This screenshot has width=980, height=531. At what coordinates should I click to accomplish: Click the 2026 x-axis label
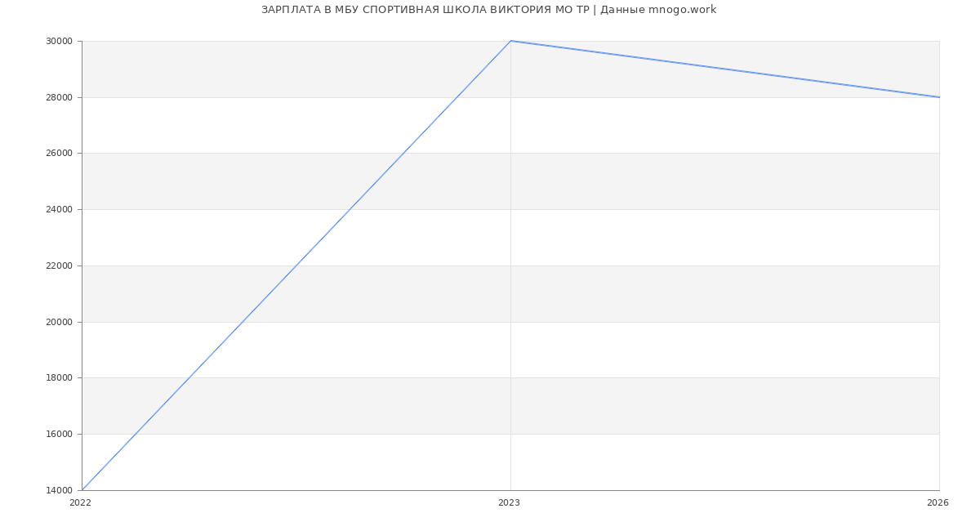pos(938,503)
